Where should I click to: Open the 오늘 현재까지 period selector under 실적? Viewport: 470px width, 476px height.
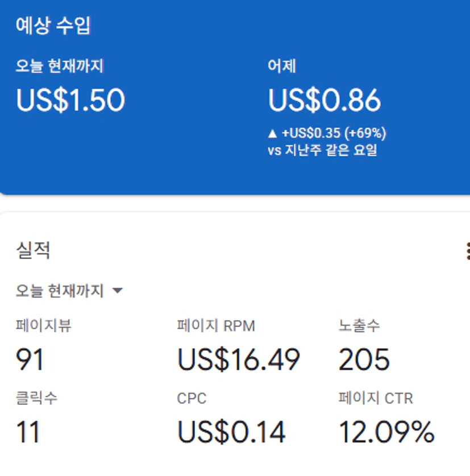point(60,291)
